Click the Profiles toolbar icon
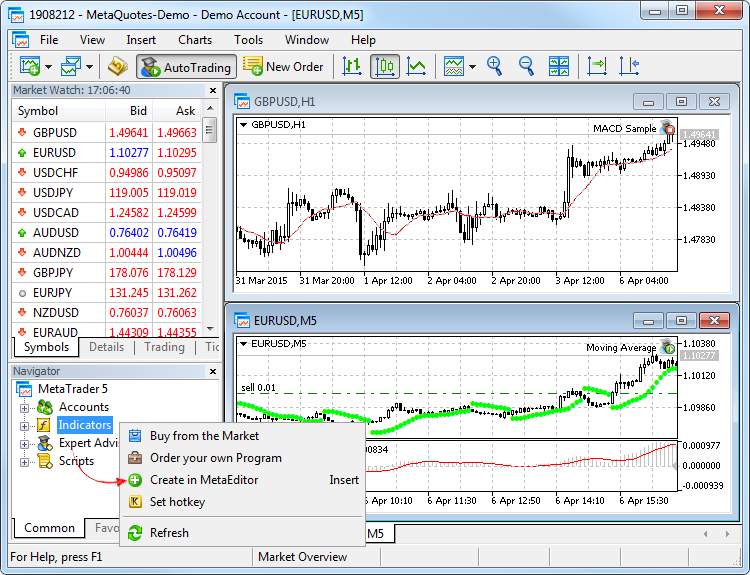This screenshot has width=750, height=575. pos(71,66)
